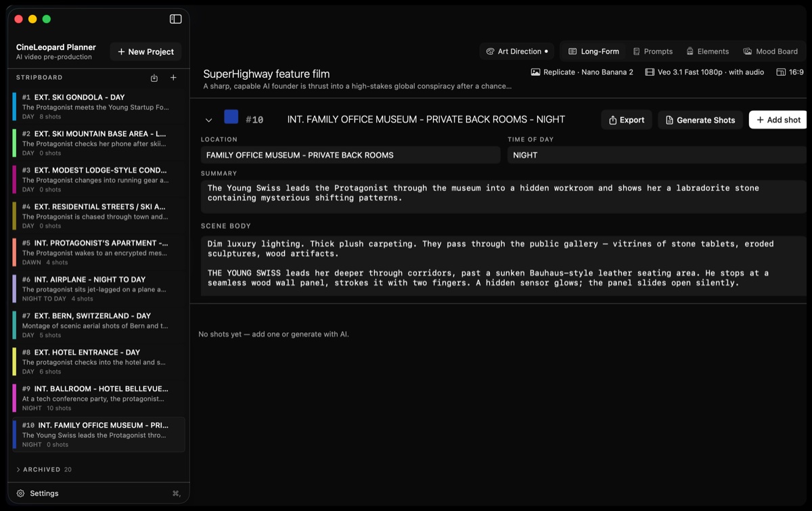
Task: Click the #10 scene number label
Action: click(254, 120)
